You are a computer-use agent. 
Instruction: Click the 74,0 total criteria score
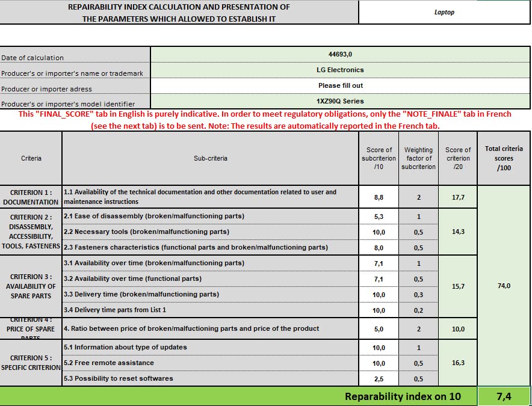point(504,286)
